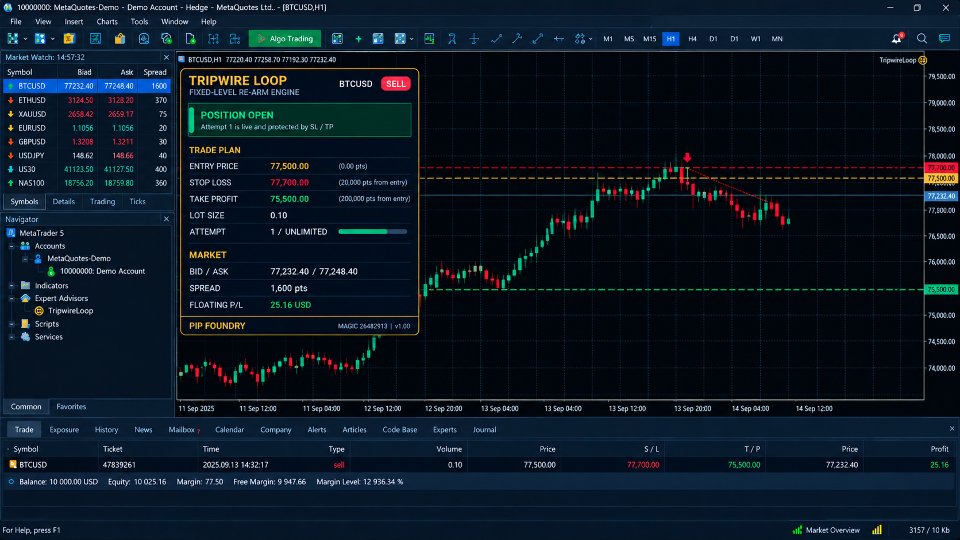This screenshot has width=960, height=540.
Task: Click the green 75,500.00 price axis label
Action: [940, 289]
